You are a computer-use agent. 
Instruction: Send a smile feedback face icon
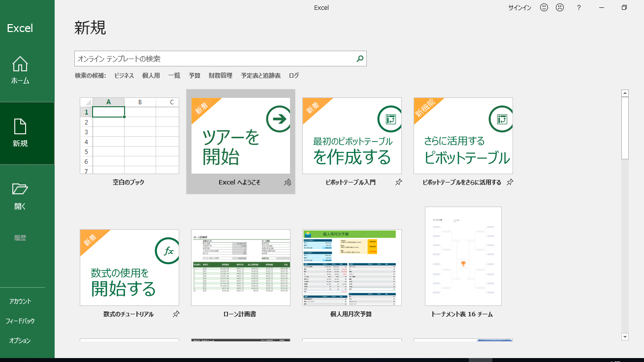tap(544, 7)
